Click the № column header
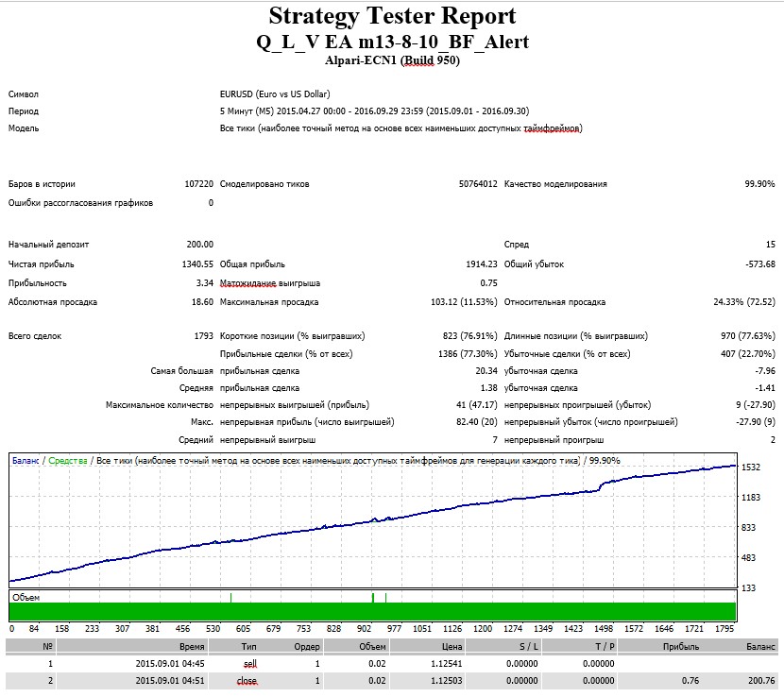This screenshot has height=697, width=784. (47, 647)
